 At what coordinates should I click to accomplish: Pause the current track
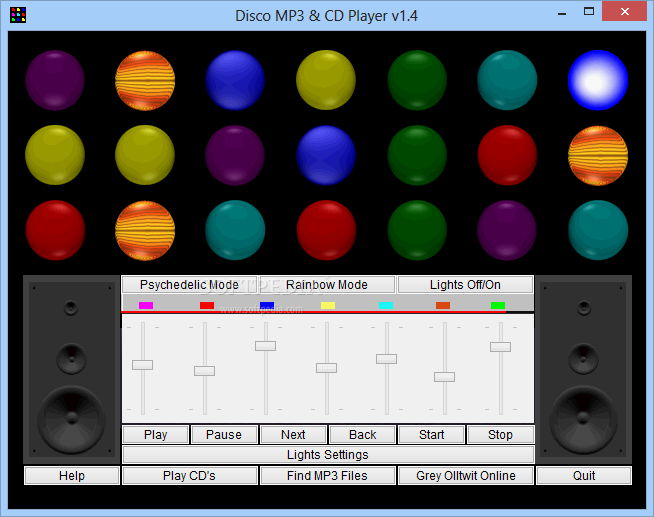click(x=224, y=434)
